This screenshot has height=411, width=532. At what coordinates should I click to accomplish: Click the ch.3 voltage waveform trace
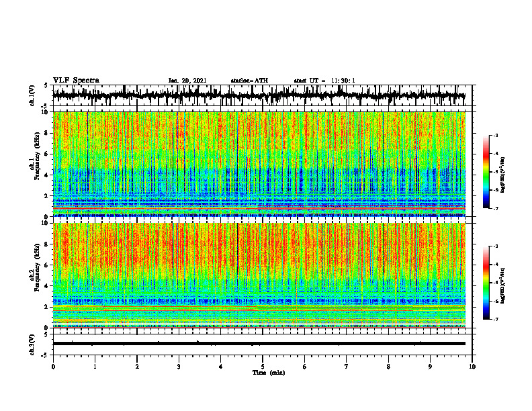(259, 344)
